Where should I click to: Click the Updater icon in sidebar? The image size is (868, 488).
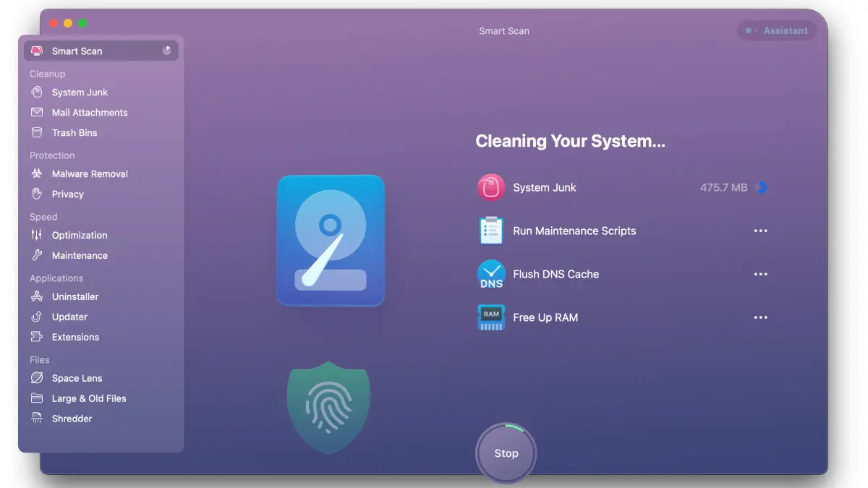[37, 317]
